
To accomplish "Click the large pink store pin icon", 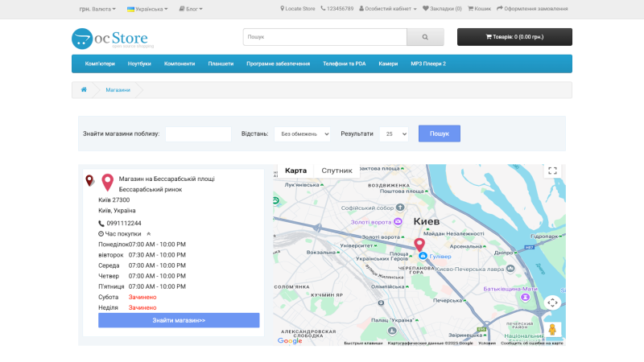I will 108,183.
